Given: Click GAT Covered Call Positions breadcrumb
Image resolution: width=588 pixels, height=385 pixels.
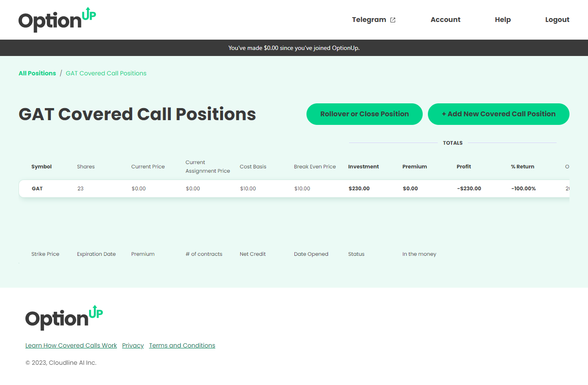Looking at the screenshot, I should coord(106,73).
